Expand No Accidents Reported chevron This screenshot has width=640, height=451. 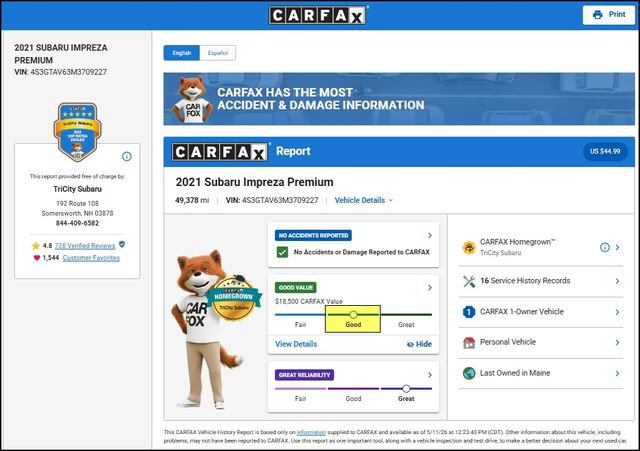pyautogui.click(x=430, y=235)
